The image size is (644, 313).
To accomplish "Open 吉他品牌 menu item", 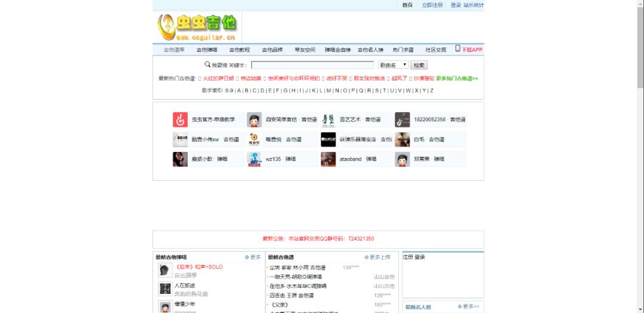I will pos(273,49).
